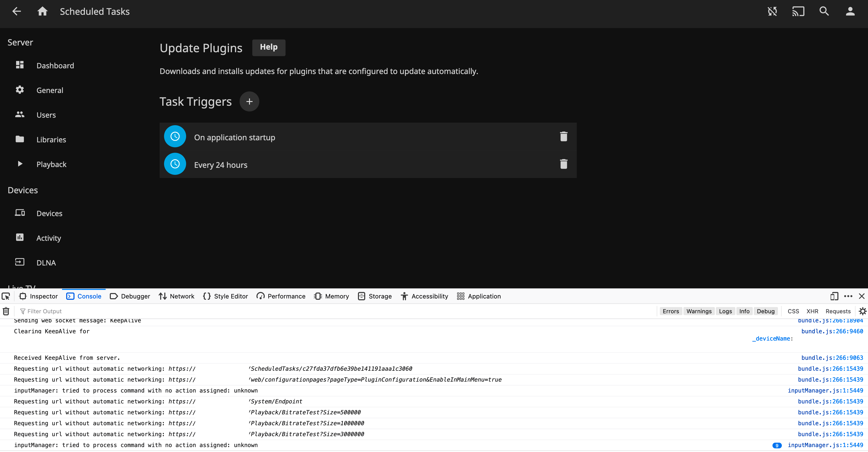Screen dimensions: 868x452
Task: Open the bundle.js:266:9063 source link
Action: coord(833,357)
